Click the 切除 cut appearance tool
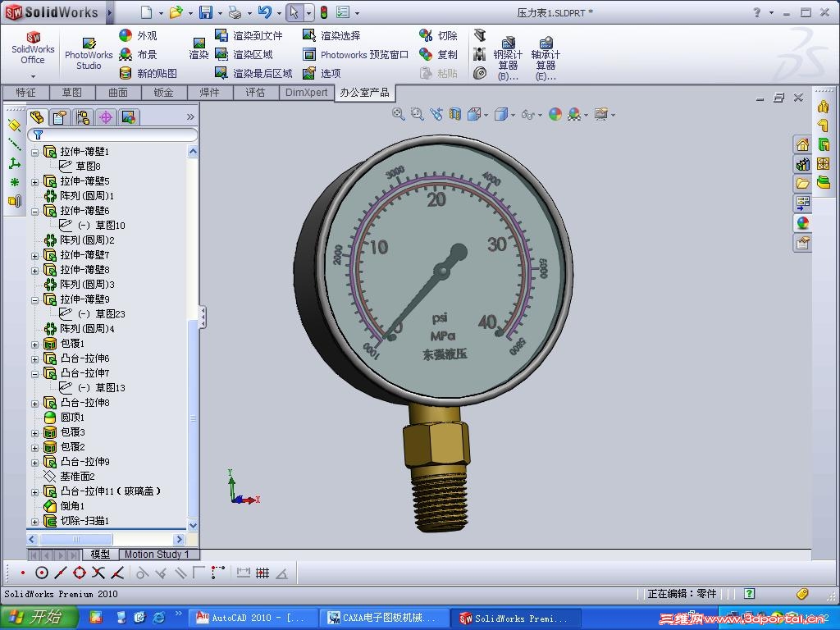This screenshot has height=630, width=840. pyautogui.click(x=439, y=35)
